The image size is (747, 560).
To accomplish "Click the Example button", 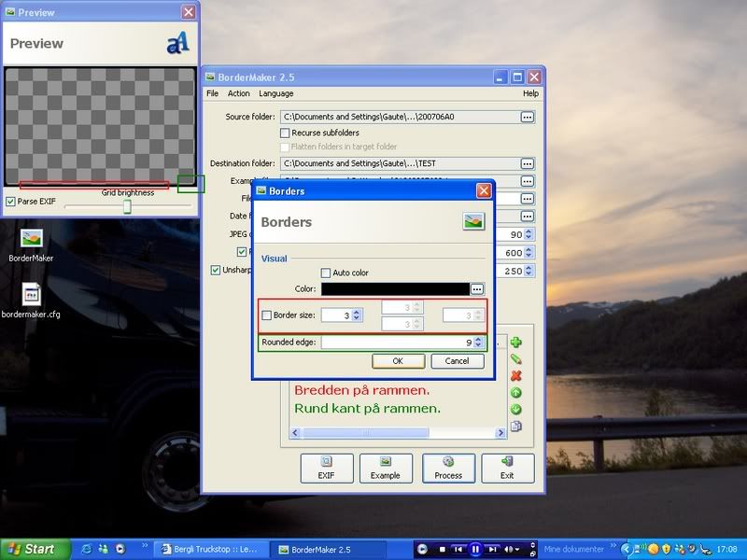I will point(386,469).
